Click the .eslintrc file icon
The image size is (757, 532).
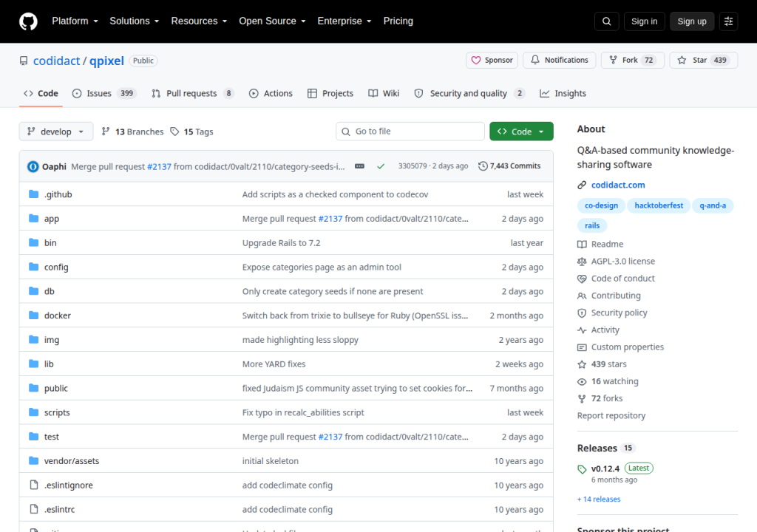[x=33, y=509]
